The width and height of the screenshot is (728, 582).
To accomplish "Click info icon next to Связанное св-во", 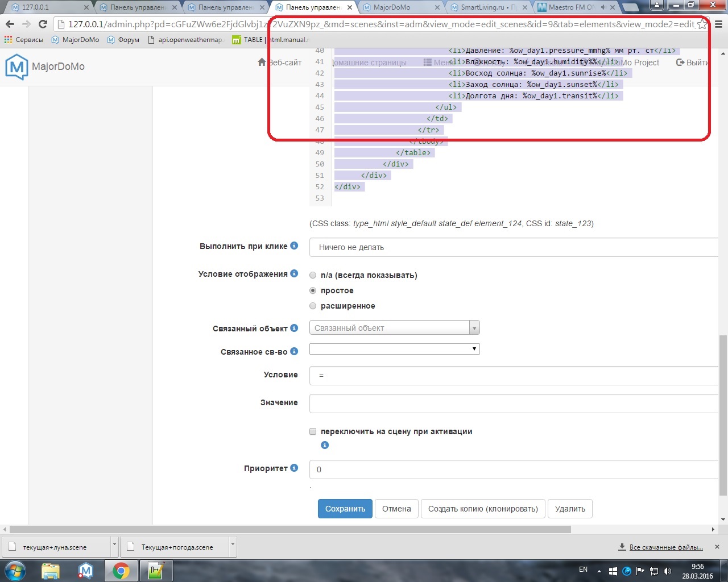I will (294, 351).
